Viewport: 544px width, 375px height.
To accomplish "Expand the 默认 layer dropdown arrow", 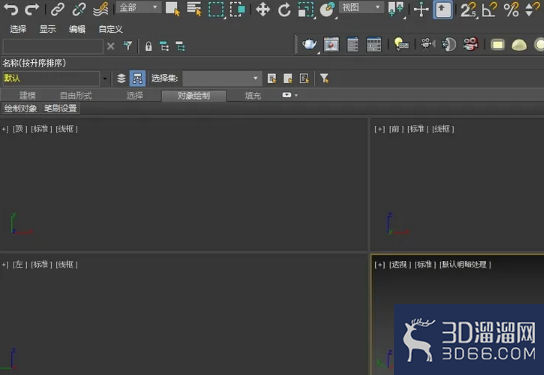I will click(105, 78).
